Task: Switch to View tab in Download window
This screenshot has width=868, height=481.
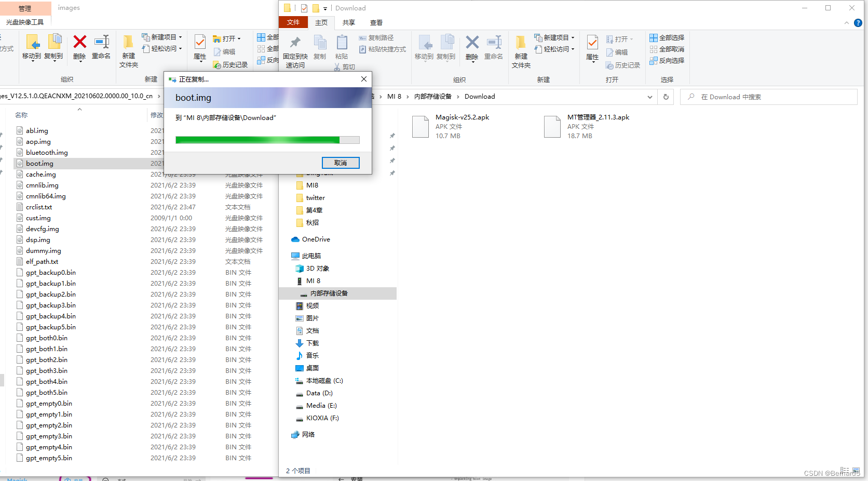Action: click(x=376, y=23)
